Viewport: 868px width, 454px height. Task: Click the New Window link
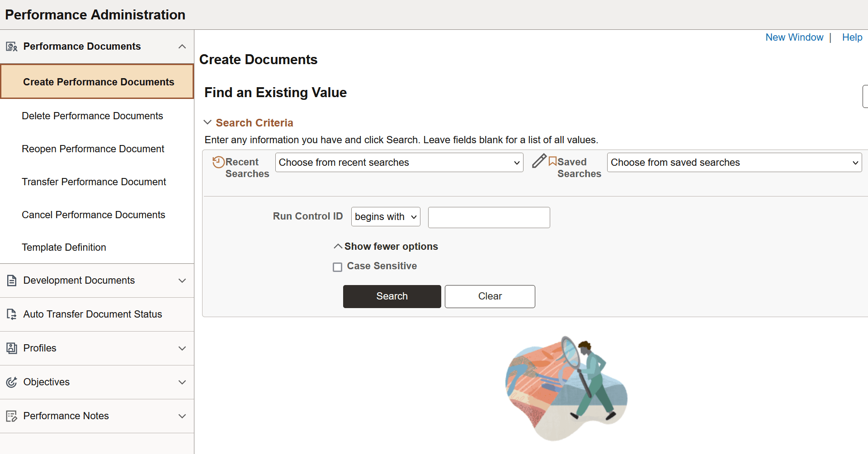(794, 37)
